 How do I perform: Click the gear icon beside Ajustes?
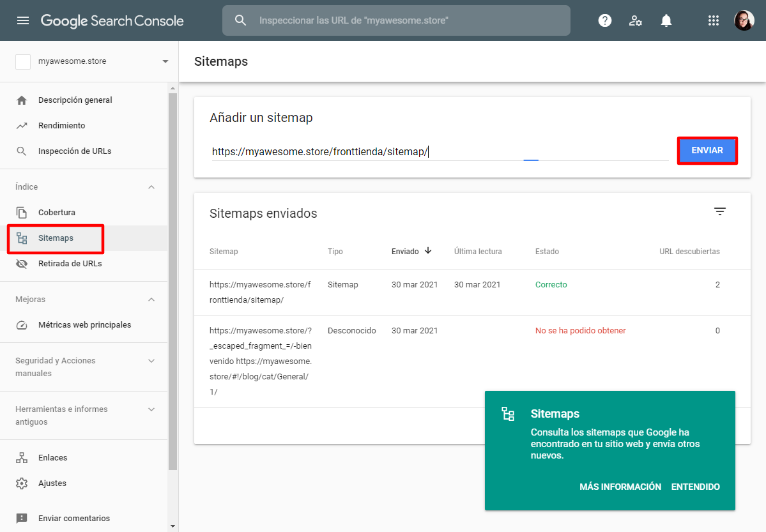(22, 483)
